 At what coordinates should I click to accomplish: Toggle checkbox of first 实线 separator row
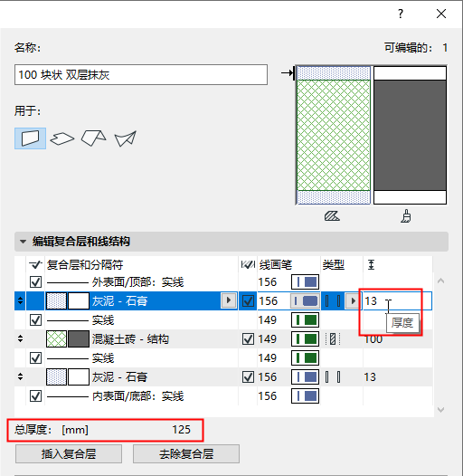(35, 320)
